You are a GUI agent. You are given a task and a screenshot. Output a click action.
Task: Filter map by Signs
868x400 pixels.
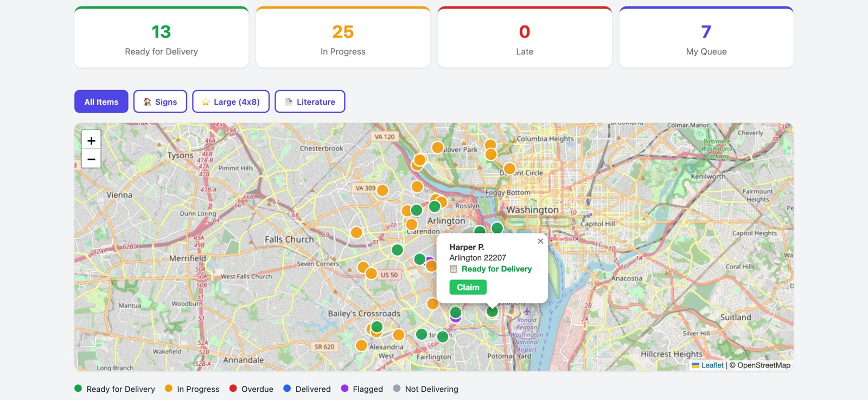click(160, 101)
